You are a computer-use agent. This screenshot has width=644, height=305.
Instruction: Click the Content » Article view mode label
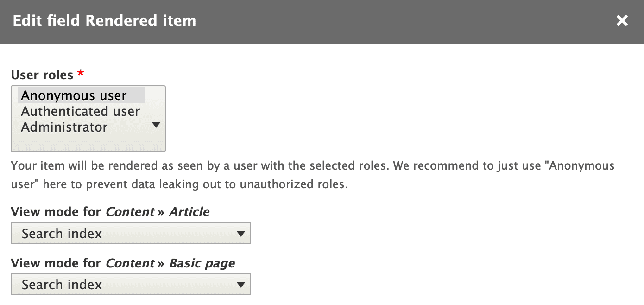[110, 212]
